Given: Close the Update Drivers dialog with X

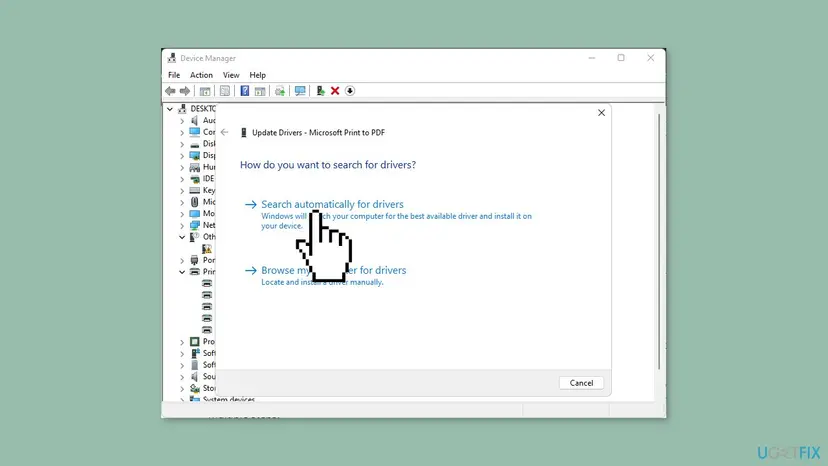Looking at the screenshot, I should [x=601, y=113].
